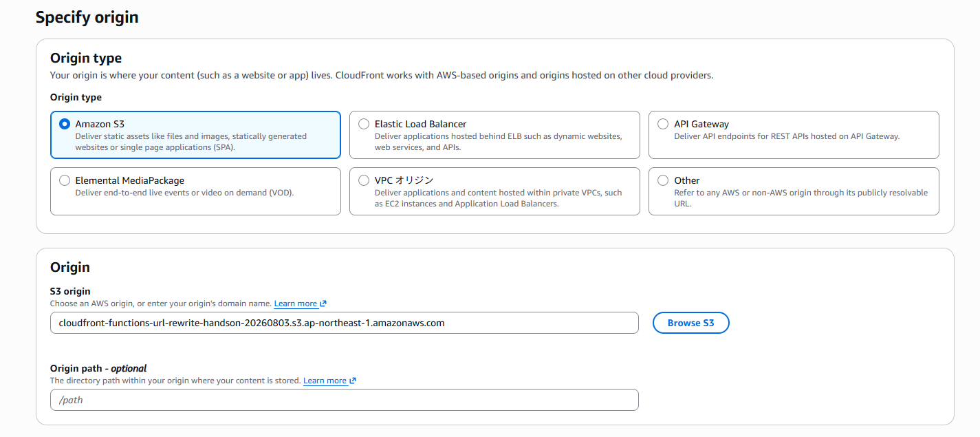
Task: Click external link icon beside Origin path Learn more
Action: [x=353, y=381]
